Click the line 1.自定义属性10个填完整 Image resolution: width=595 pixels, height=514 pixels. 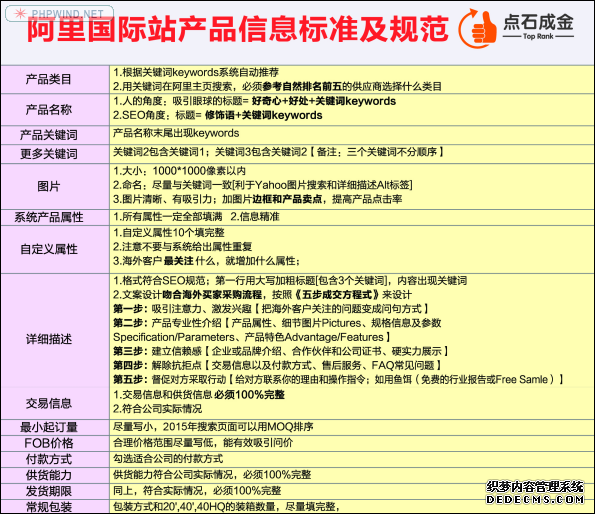click(x=168, y=233)
